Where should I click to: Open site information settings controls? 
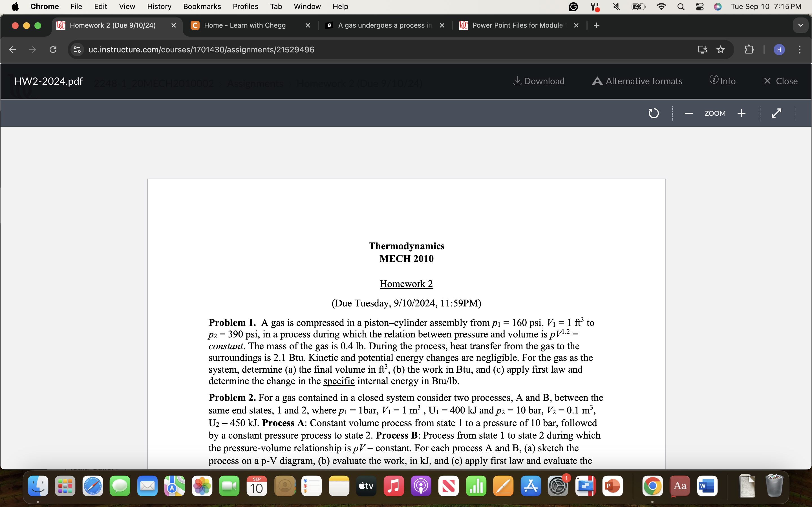coord(77,49)
